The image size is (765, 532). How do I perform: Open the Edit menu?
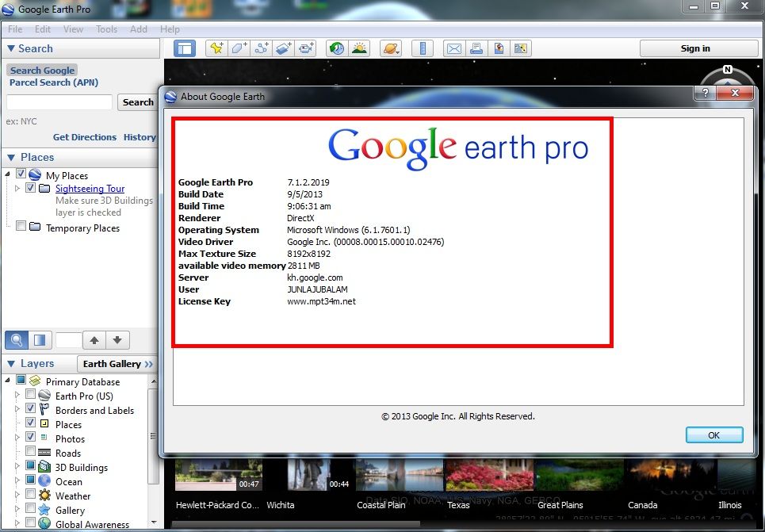click(43, 29)
